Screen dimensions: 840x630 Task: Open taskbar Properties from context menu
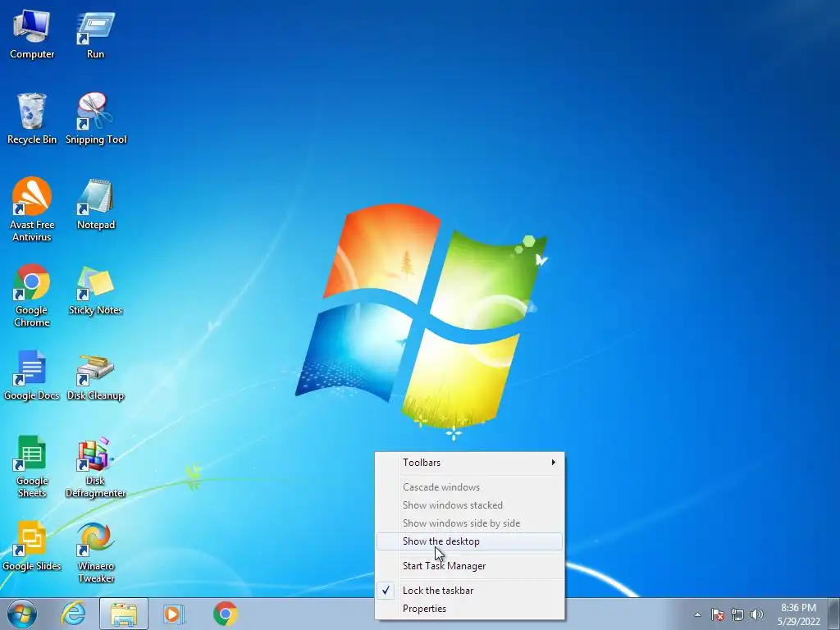coord(470,609)
